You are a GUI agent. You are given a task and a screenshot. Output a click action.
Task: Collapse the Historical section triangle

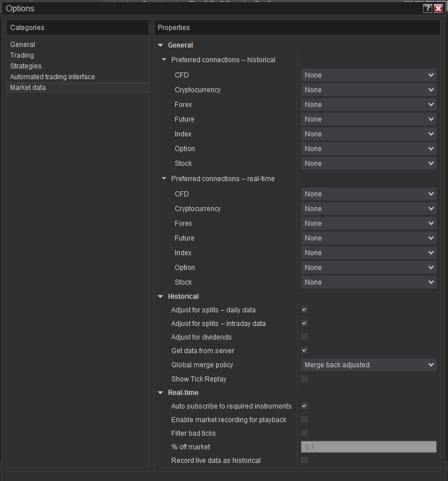[161, 297]
